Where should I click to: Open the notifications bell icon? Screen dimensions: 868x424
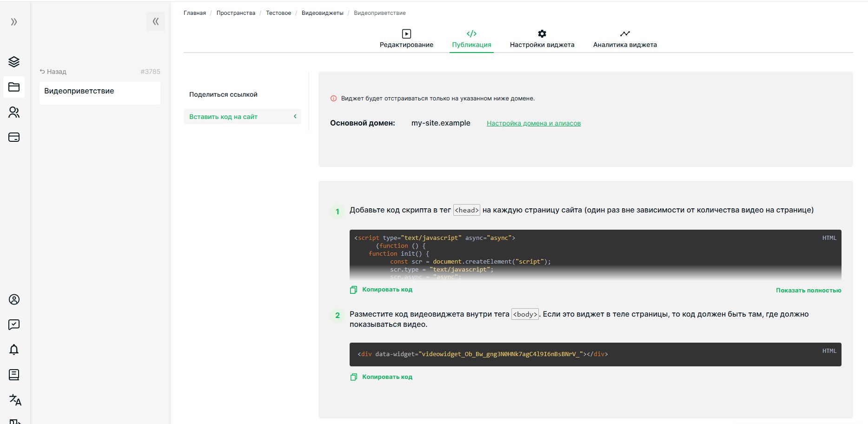point(14,350)
